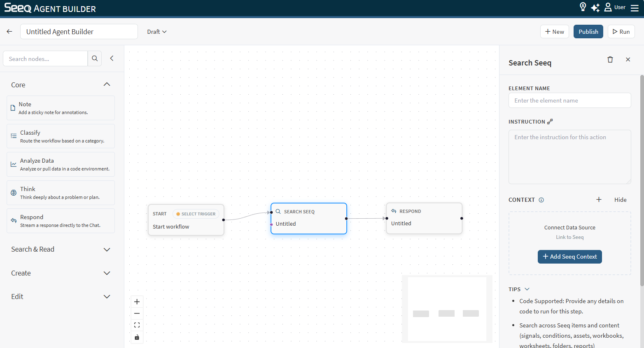Screen dimensions: 644x348
Task: Select the Classify node item
Action: point(61,136)
